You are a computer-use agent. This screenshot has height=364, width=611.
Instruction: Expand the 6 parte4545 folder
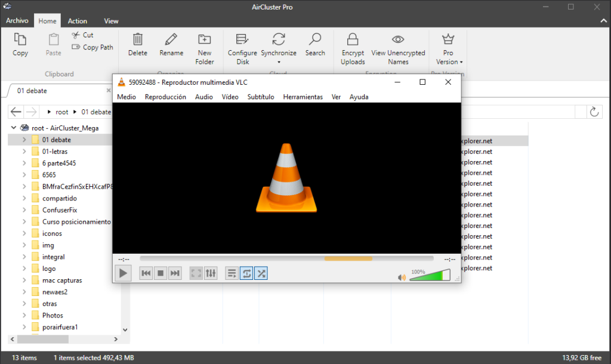click(24, 163)
